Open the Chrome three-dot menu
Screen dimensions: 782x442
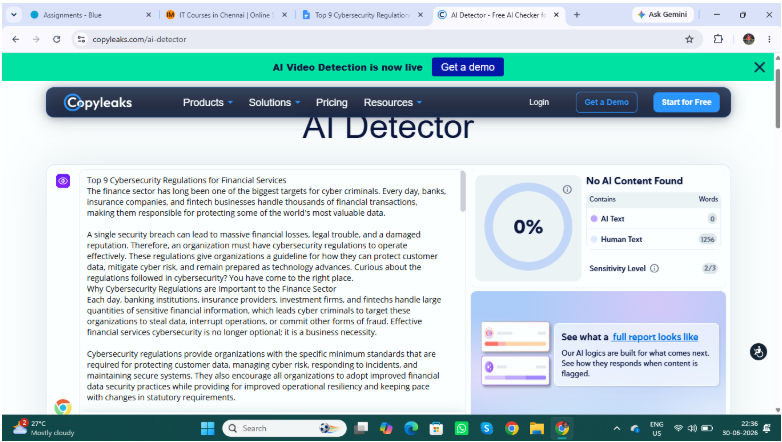tap(769, 39)
